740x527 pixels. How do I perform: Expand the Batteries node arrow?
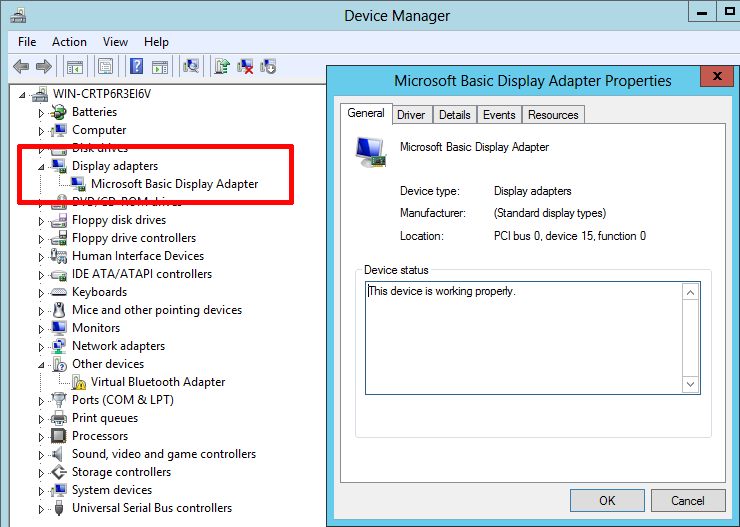[41, 113]
